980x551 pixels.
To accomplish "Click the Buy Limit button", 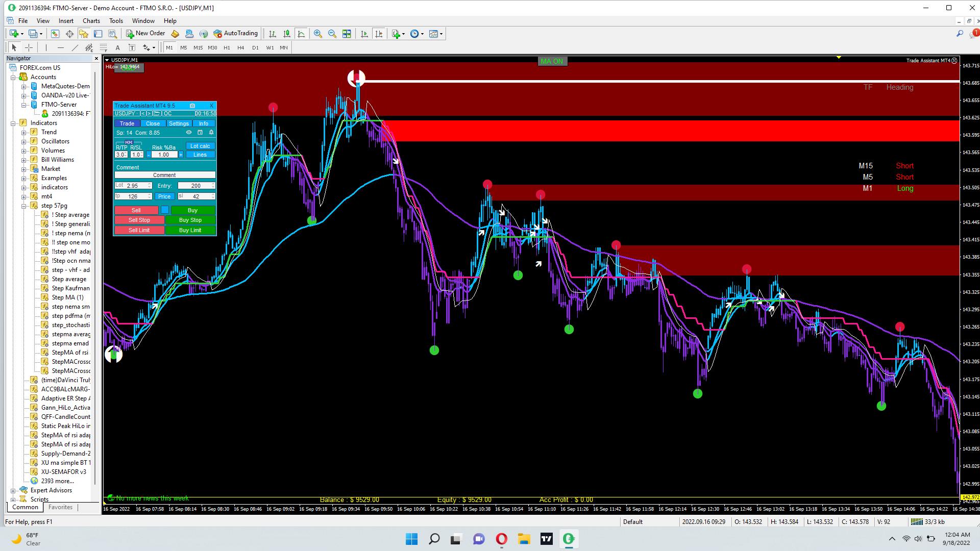I will click(190, 230).
